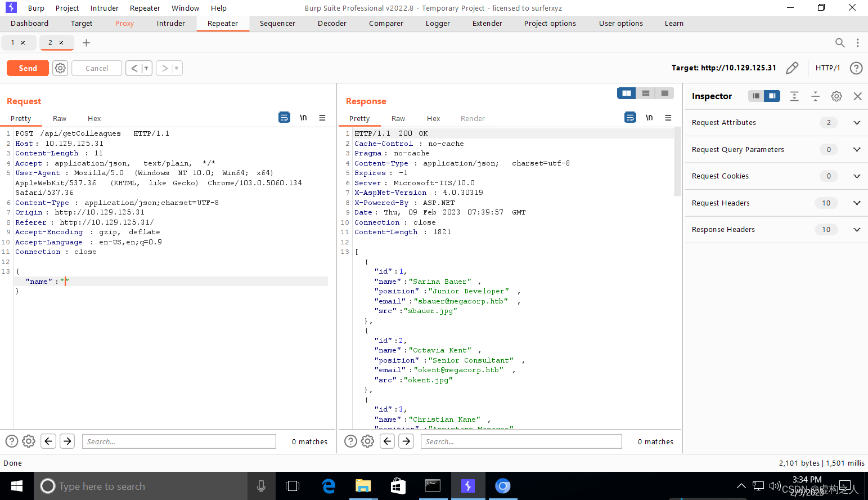Open the Window menu
Image resolution: width=868 pixels, height=500 pixels.
click(x=185, y=8)
